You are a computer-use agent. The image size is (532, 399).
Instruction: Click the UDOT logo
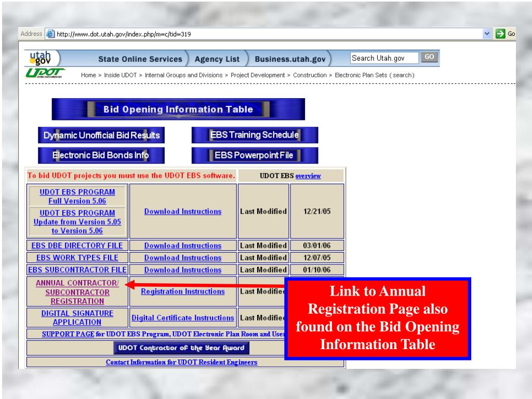click(45, 73)
